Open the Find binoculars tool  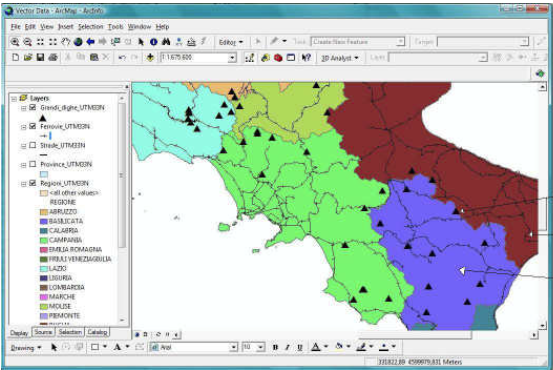[166, 42]
